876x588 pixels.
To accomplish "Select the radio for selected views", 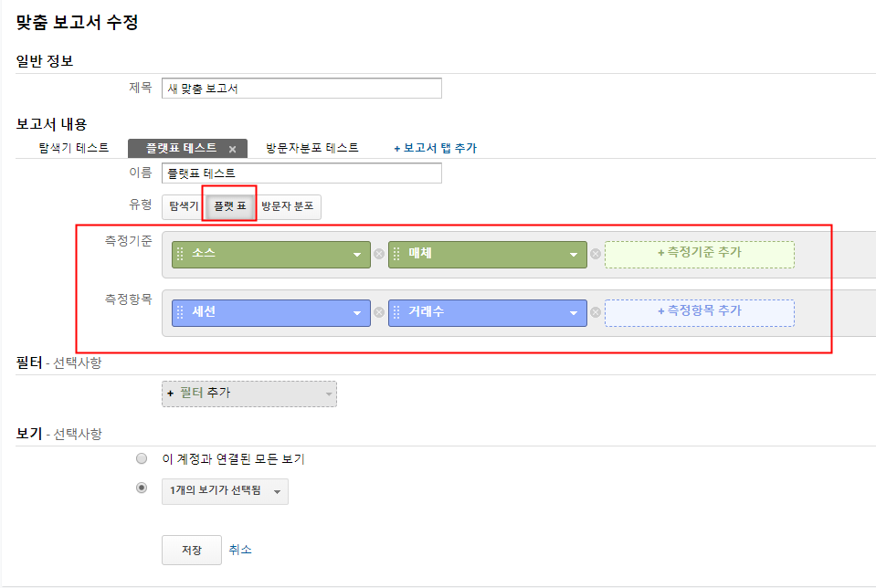I will click(x=142, y=488).
